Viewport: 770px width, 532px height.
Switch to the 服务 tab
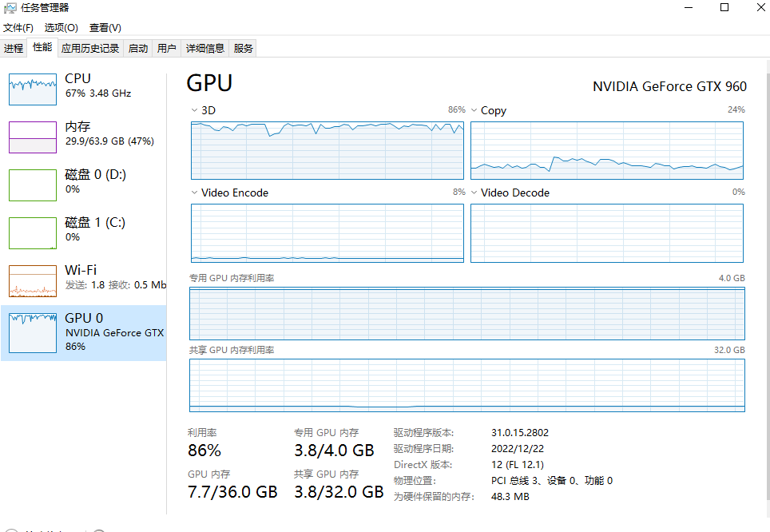pyautogui.click(x=244, y=49)
